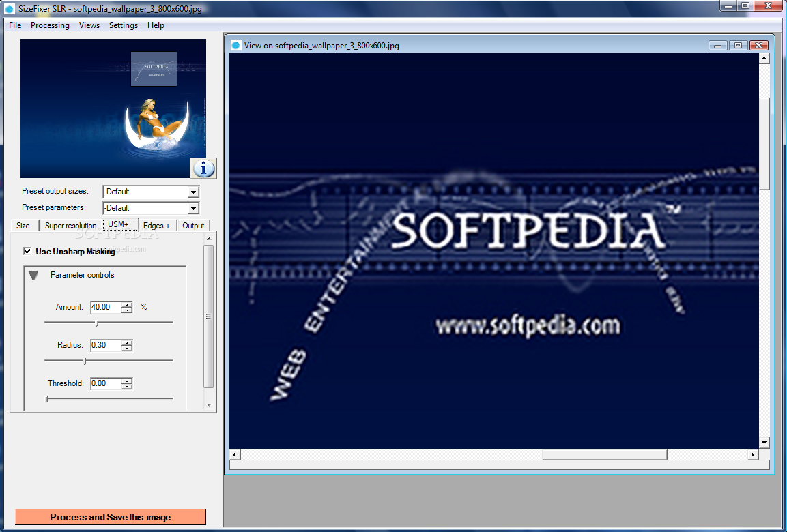The height and width of the screenshot is (532, 787).
Task: Click Process and Save this image
Action: (x=111, y=517)
